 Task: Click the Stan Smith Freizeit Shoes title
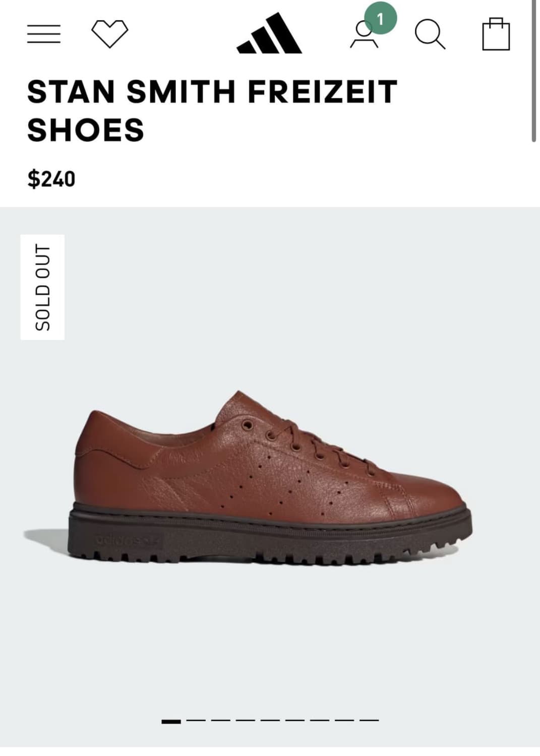point(212,110)
